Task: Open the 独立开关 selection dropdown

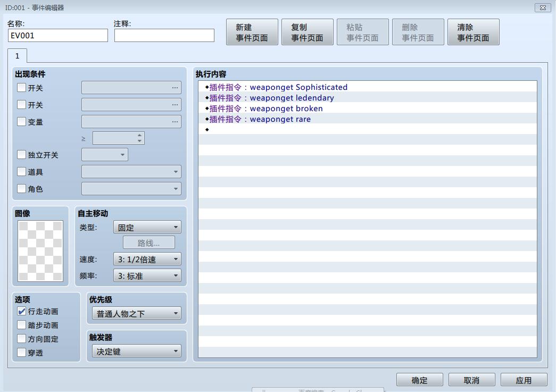Action: pos(105,155)
